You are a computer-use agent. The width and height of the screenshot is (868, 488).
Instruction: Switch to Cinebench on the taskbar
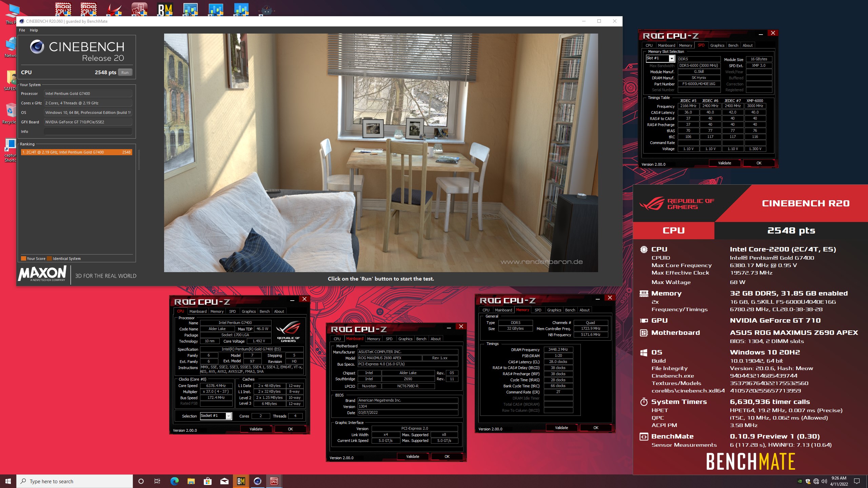coord(258,481)
